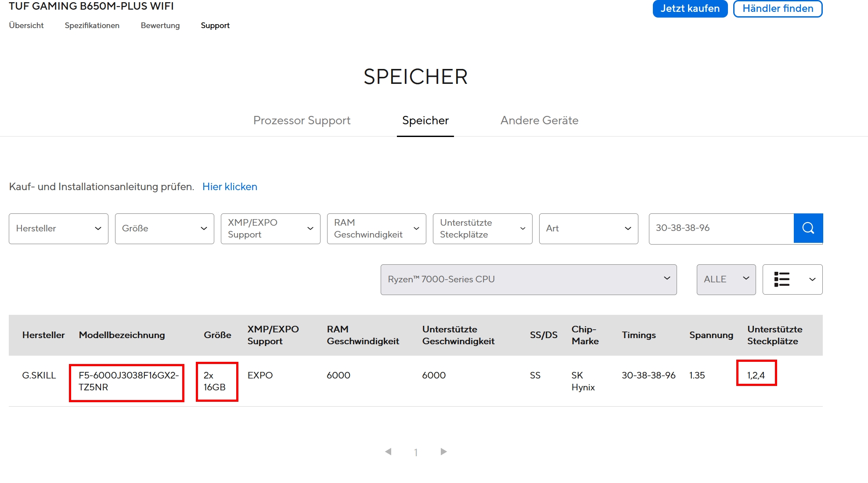This screenshot has width=868, height=483.
Task: Open the Größe filter dropdown
Action: [x=164, y=228]
